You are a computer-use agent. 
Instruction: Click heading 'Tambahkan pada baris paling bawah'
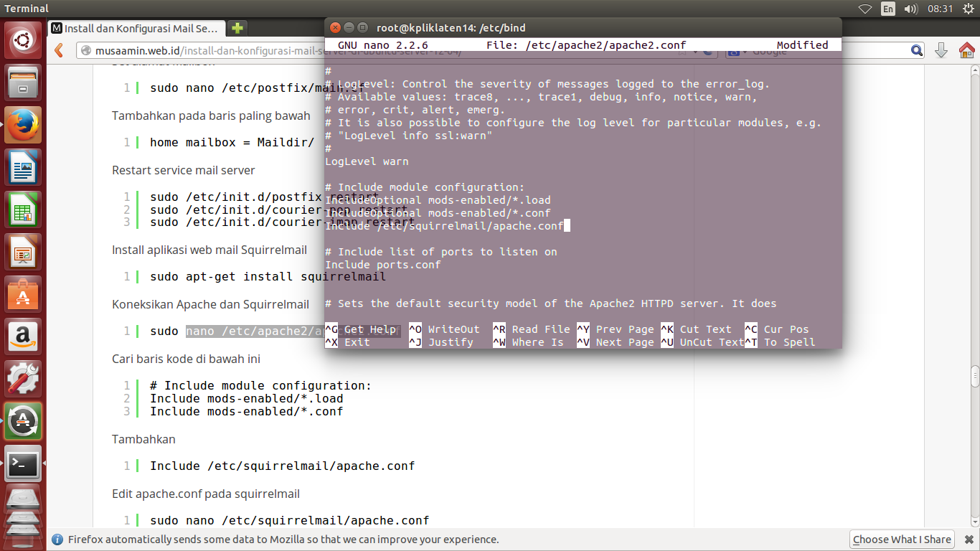pyautogui.click(x=211, y=116)
